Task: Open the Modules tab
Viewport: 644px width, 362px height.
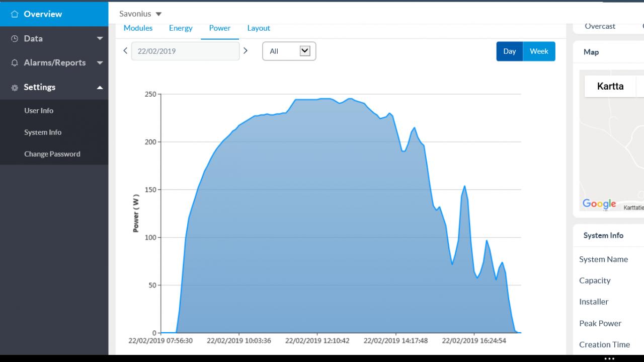Action: pyautogui.click(x=138, y=28)
